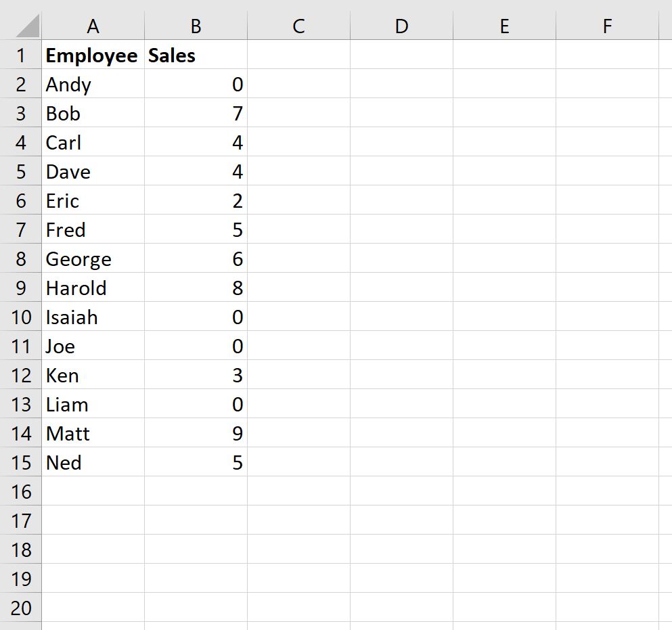
Task: Select the cell containing Andy
Action: [93, 85]
